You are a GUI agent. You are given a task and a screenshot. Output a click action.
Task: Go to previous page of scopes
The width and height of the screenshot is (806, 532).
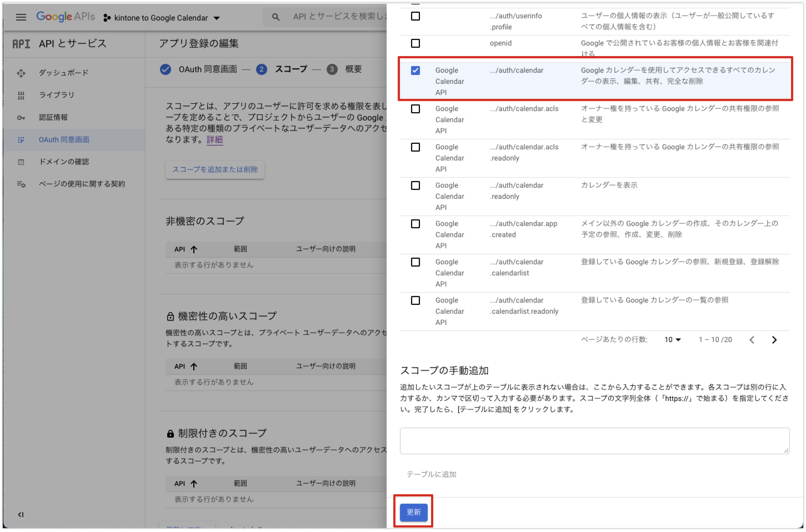click(752, 340)
